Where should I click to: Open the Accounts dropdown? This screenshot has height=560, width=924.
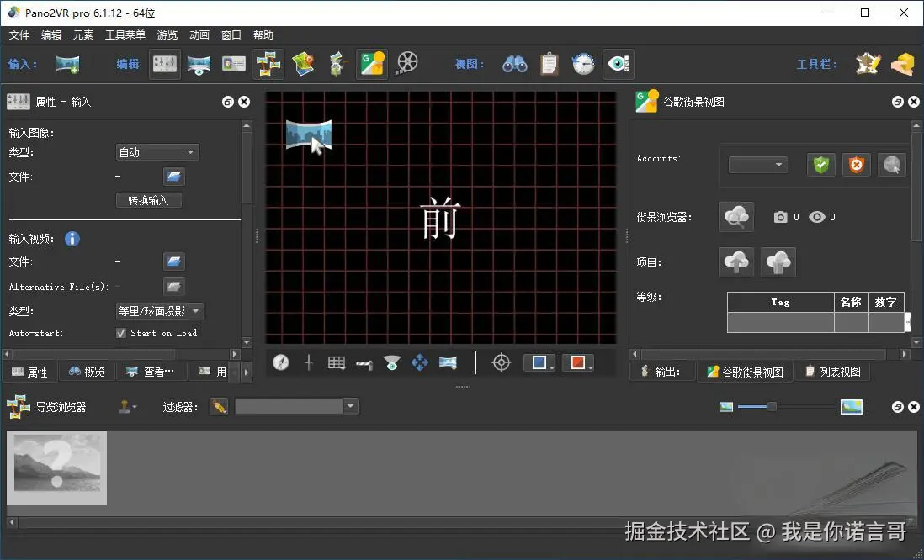click(x=758, y=164)
